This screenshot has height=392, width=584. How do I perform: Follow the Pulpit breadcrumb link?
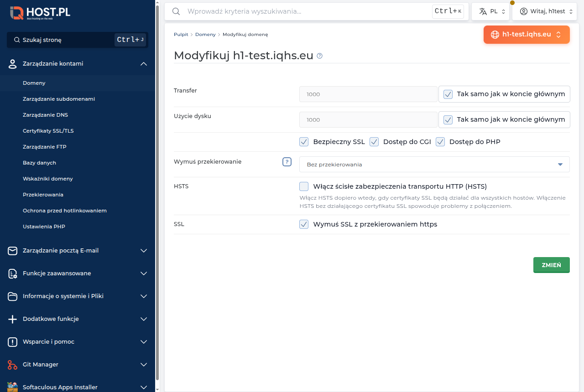coord(181,35)
